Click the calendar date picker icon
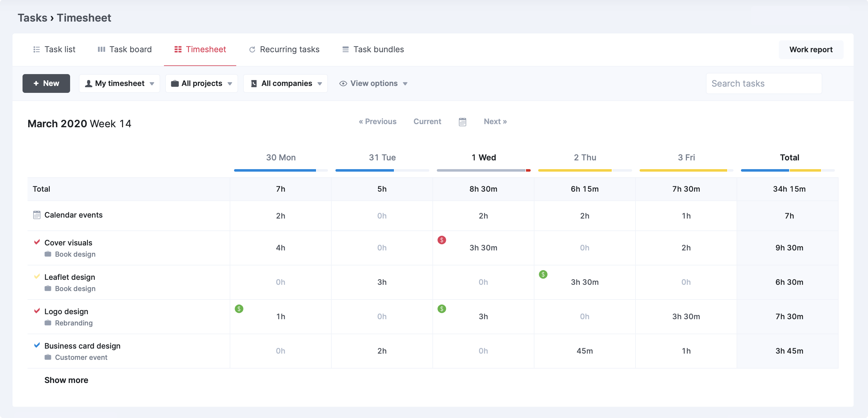The image size is (868, 418). tap(462, 122)
